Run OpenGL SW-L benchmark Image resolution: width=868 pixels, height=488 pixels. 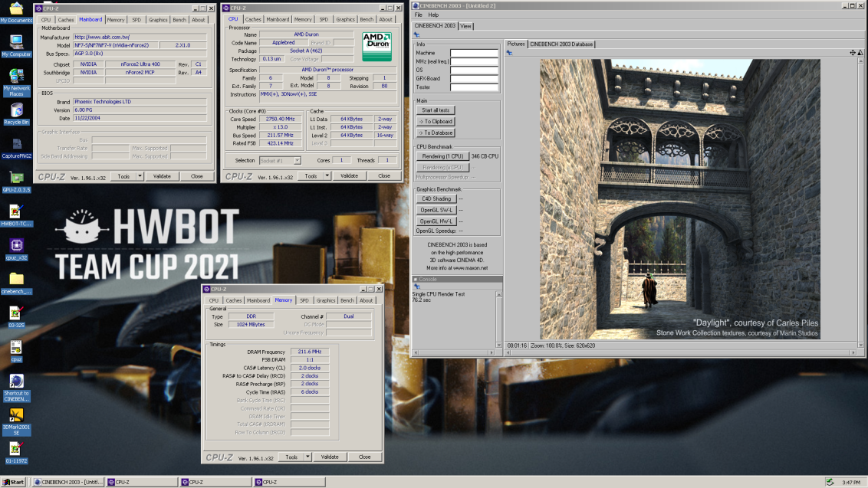coord(436,210)
